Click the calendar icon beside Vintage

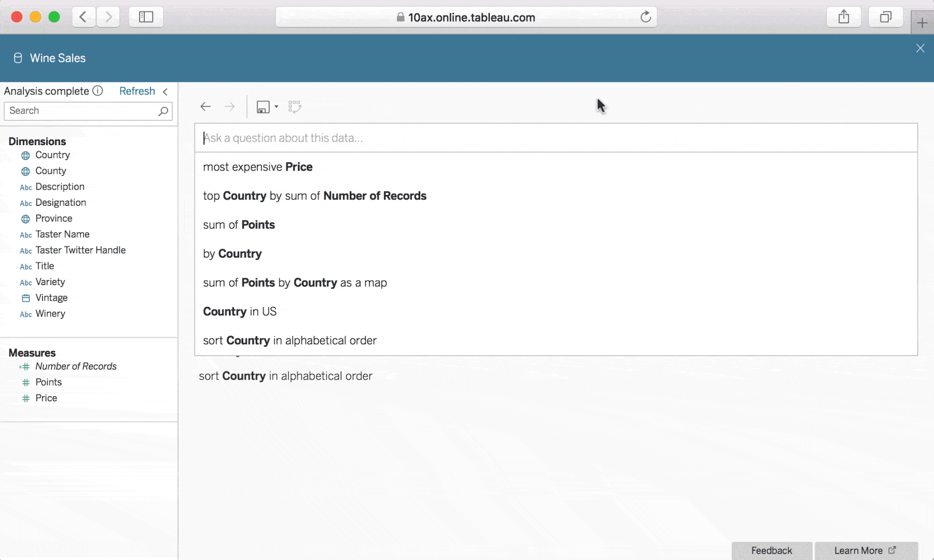tap(25, 298)
